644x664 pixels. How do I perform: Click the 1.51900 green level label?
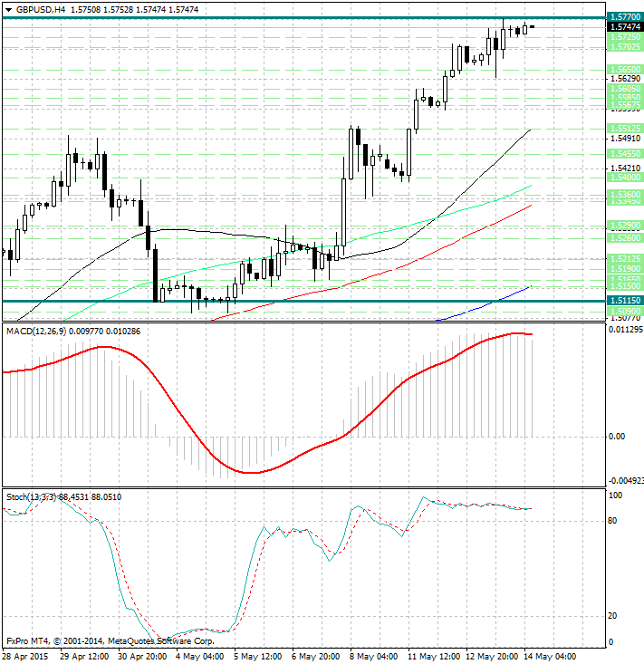(625, 268)
